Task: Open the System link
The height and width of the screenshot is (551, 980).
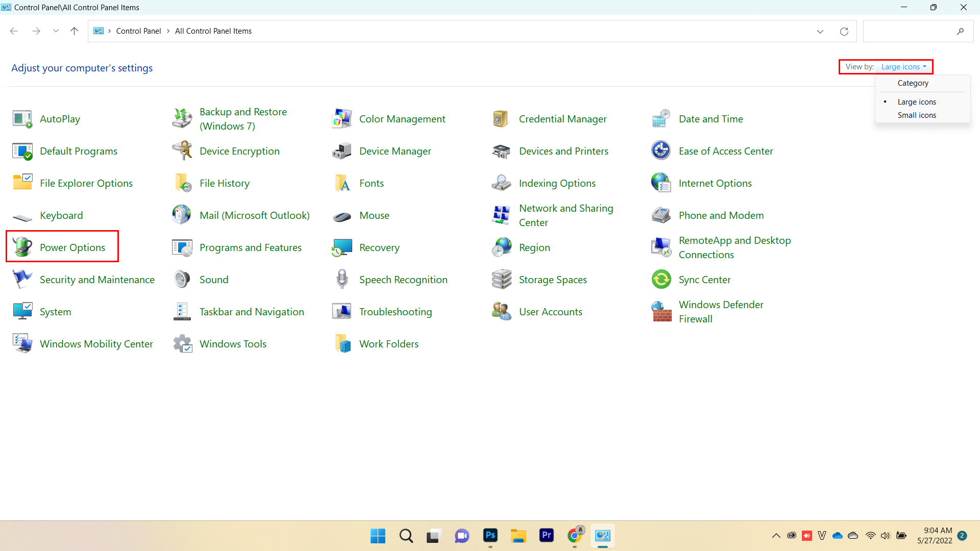Action: 55,312
